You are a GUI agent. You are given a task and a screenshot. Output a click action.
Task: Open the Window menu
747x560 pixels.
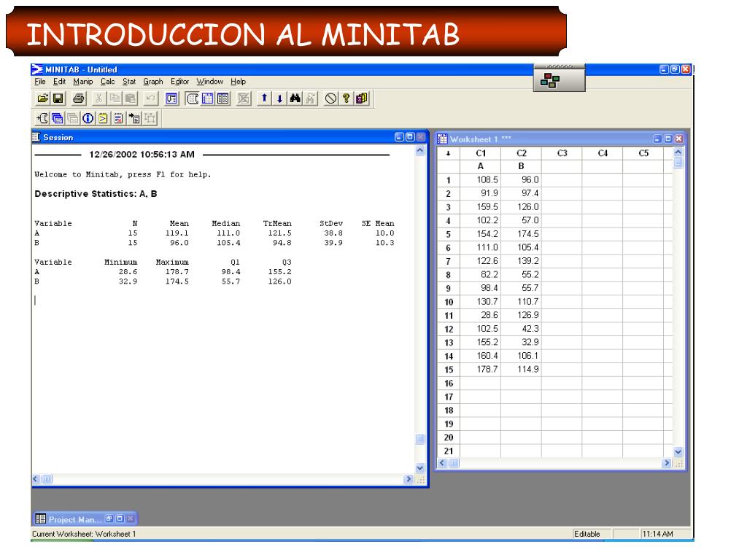pos(209,82)
